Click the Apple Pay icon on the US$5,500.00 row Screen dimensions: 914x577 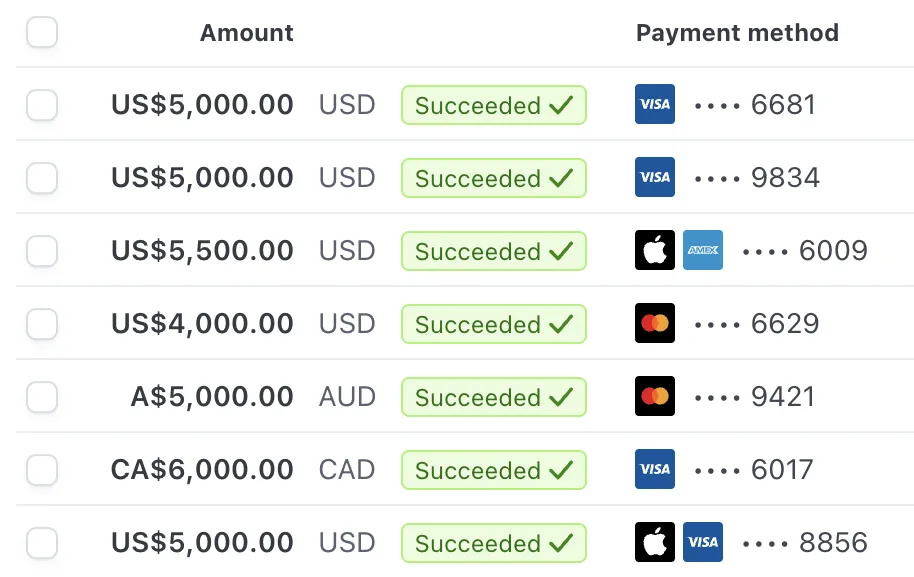(x=655, y=250)
